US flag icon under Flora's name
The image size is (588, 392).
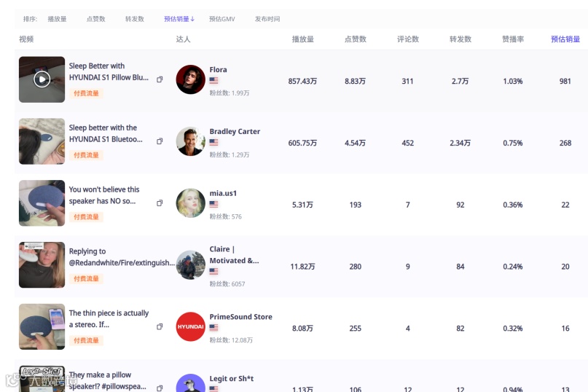[x=213, y=80]
